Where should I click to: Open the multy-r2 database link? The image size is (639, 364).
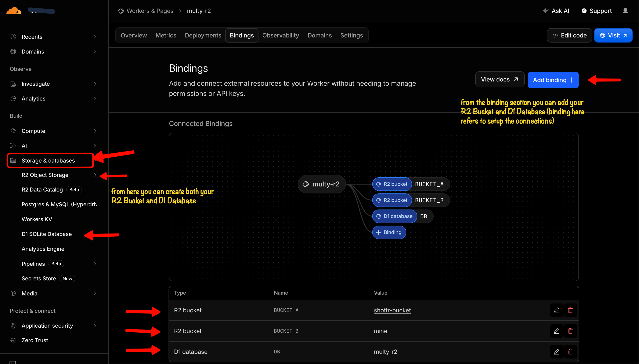(x=385, y=352)
